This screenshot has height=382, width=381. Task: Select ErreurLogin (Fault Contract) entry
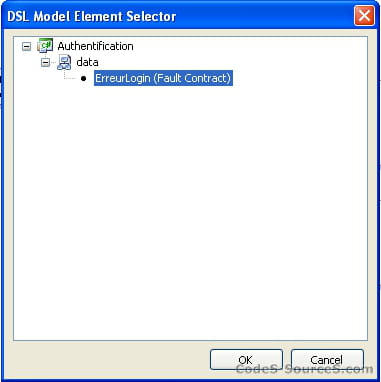163,78
